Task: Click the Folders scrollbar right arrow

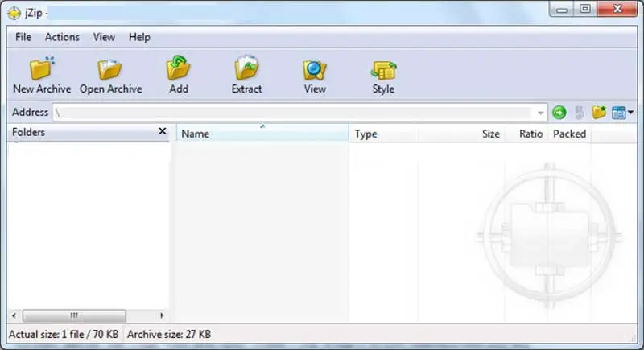Action: click(162, 315)
